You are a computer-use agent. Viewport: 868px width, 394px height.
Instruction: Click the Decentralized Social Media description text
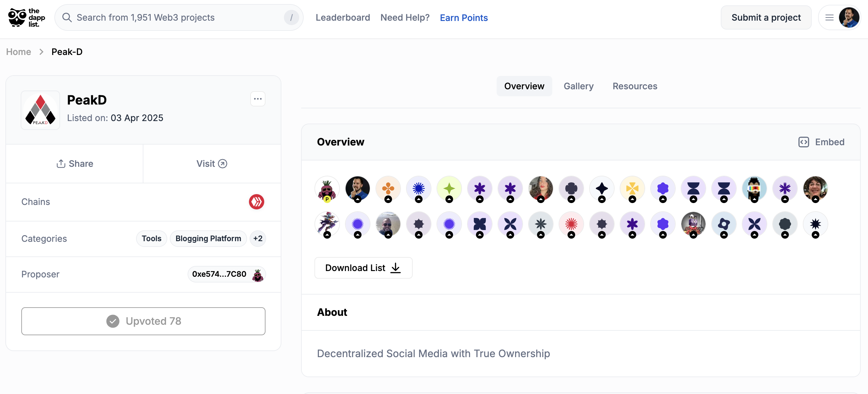(x=433, y=354)
